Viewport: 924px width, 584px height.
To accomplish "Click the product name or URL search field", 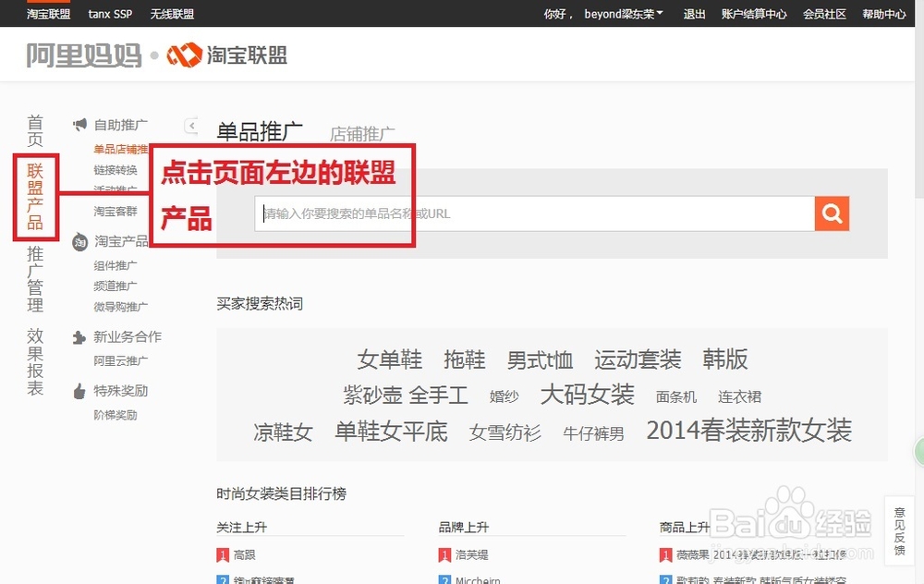I will pos(534,213).
